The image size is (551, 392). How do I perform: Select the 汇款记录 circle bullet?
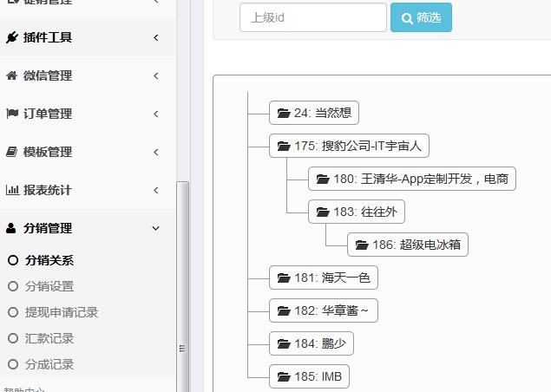coord(12,338)
